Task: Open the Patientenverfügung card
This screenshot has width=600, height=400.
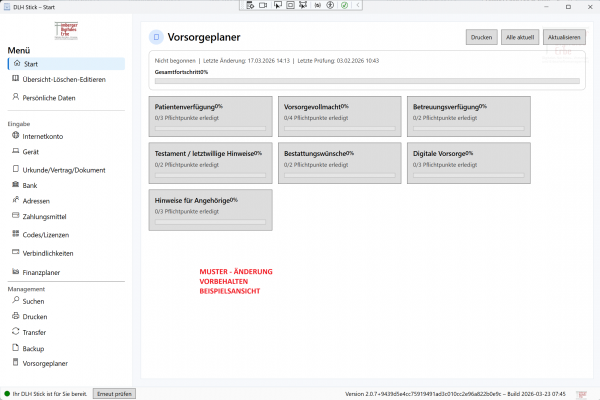Action: 210,114
